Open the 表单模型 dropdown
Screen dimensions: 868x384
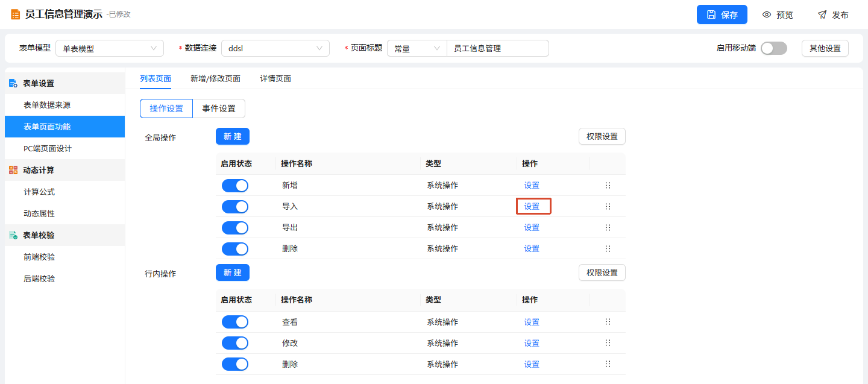[x=110, y=48]
